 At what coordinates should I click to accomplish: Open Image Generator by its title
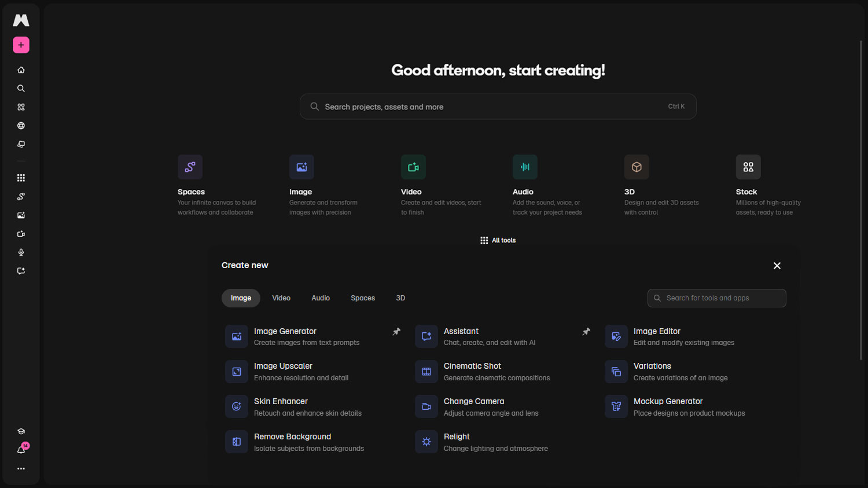coord(285,331)
